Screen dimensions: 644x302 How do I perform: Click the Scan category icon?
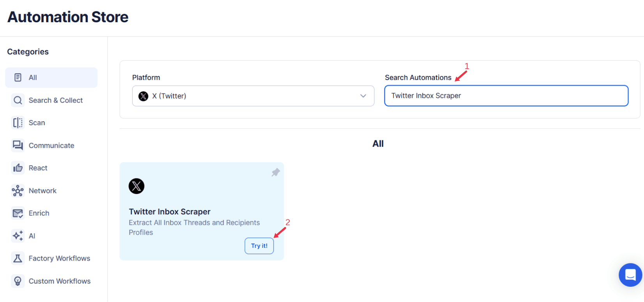(18, 123)
